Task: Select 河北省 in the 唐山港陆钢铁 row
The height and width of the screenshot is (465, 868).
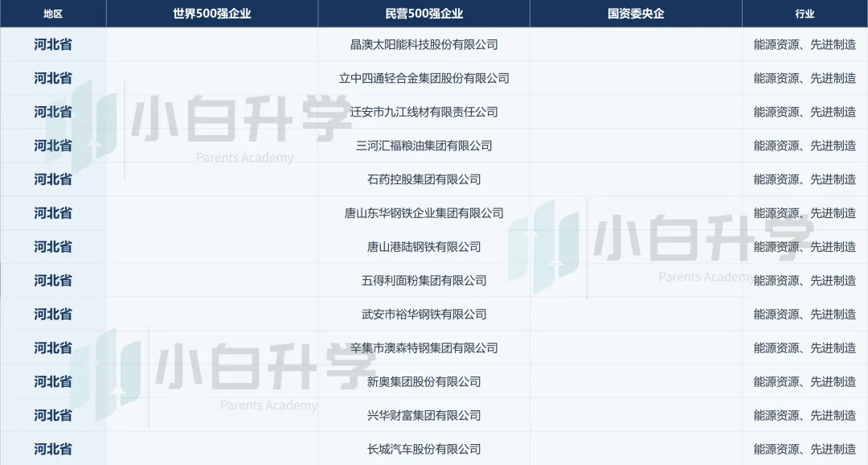Action: (x=53, y=247)
